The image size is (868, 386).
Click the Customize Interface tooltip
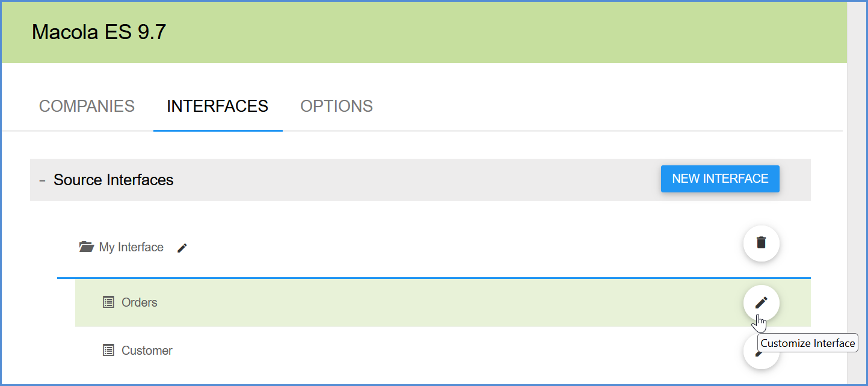pos(807,343)
